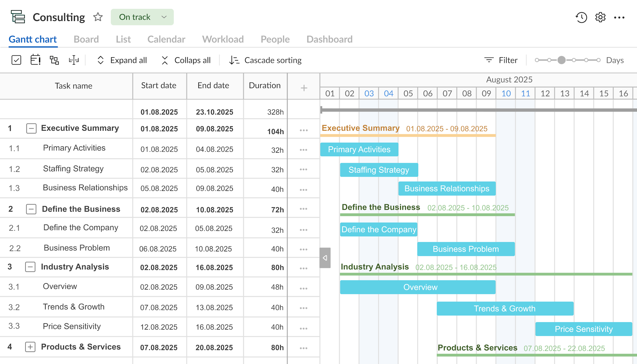Collapse the Define the Business group
This screenshot has height=364, width=637.
(31, 209)
